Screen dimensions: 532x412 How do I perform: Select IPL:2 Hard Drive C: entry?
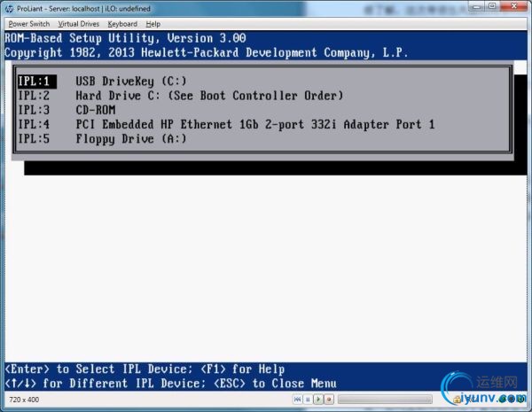coord(180,96)
